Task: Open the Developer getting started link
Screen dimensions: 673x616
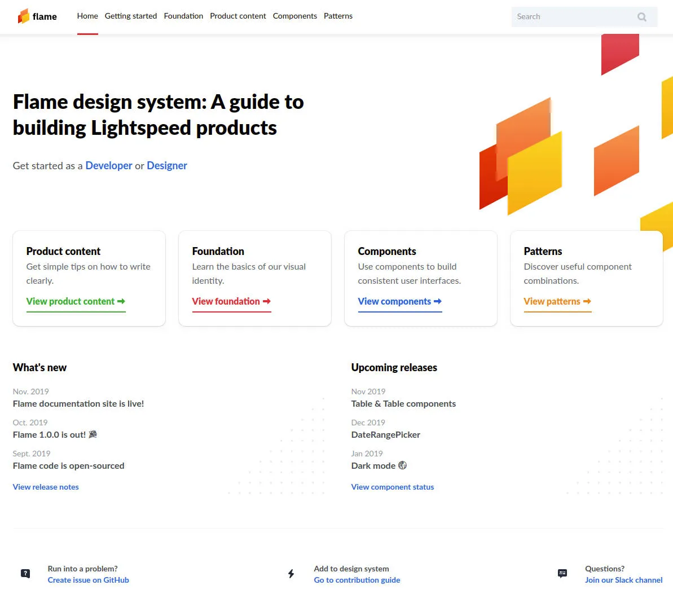Action: pyautogui.click(x=109, y=165)
